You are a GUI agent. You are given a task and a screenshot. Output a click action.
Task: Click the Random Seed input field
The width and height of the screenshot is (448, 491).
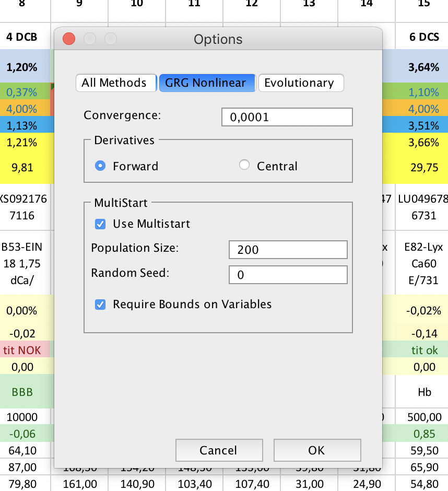tap(288, 275)
